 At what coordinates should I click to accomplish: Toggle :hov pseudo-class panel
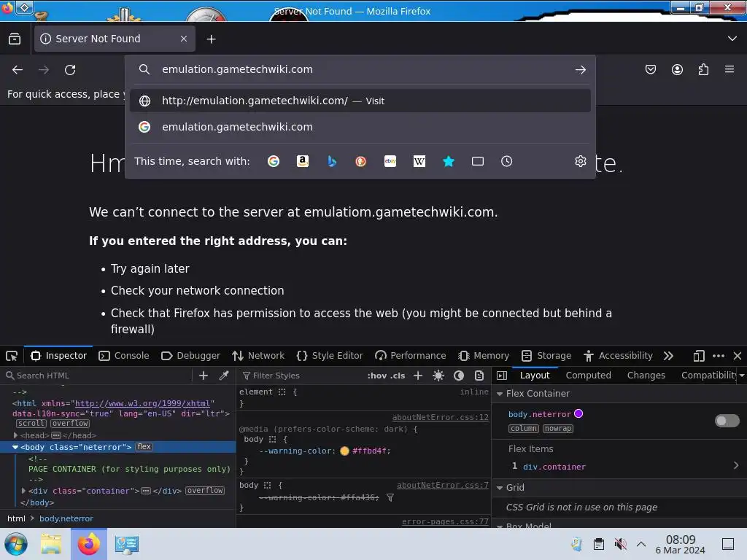(377, 376)
